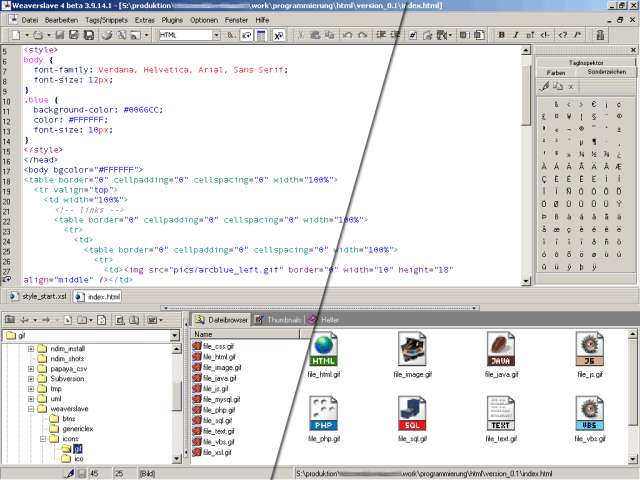This screenshot has height=480, width=640.
Task: Click the disk icon in status bar
Action: coord(82,473)
